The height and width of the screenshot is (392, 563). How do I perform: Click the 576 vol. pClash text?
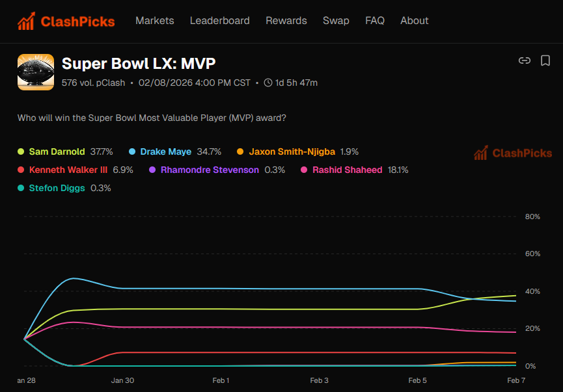point(93,83)
